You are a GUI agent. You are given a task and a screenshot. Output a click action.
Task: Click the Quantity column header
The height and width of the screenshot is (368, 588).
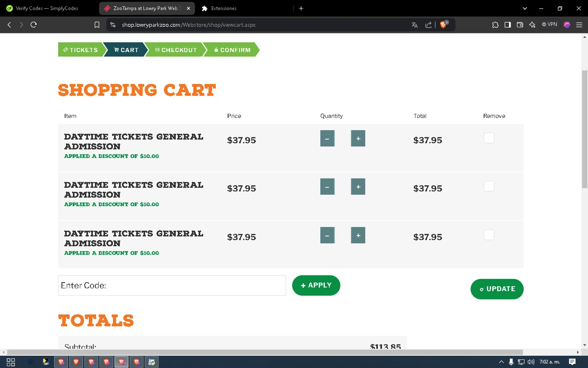331,116
